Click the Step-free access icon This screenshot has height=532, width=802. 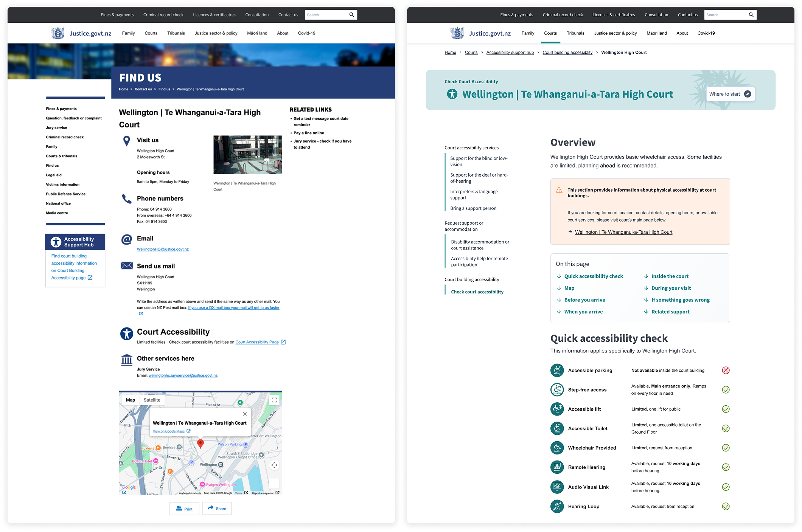pos(557,389)
